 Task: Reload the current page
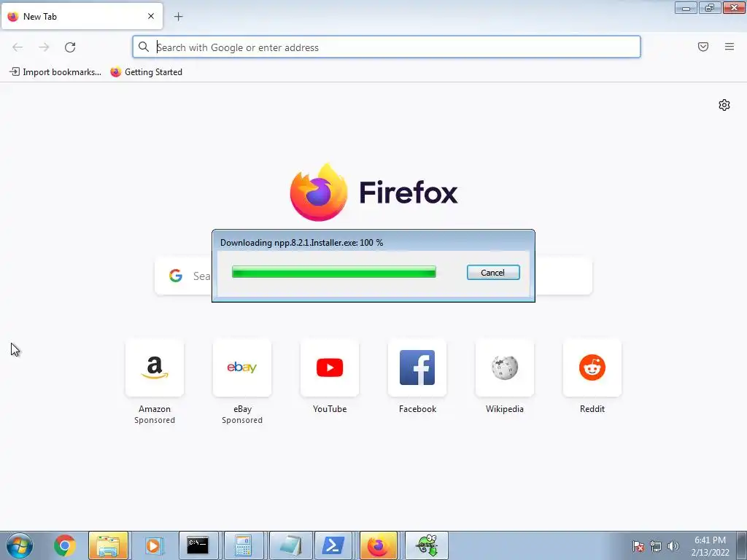point(70,47)
